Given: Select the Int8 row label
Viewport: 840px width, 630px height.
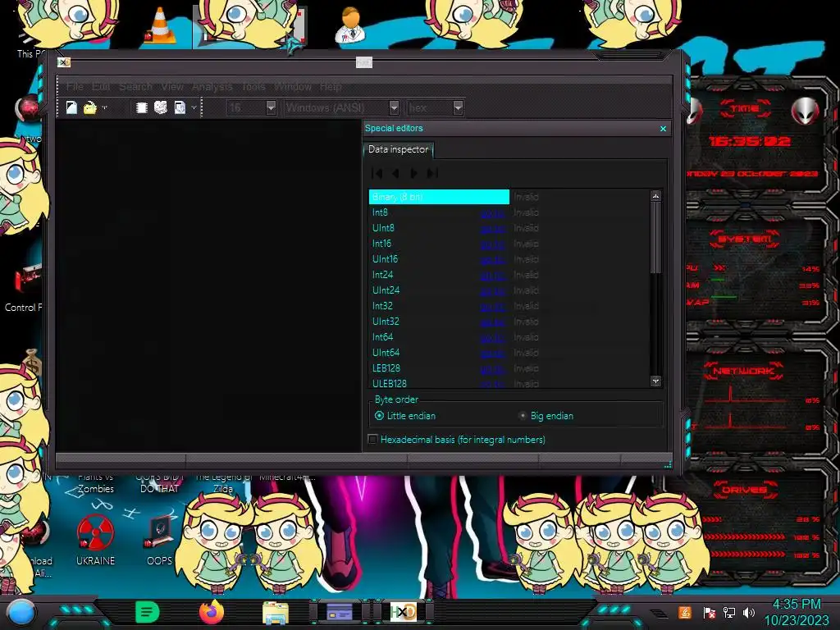Looking at the screenshot, I should click(x=380, y=212).
